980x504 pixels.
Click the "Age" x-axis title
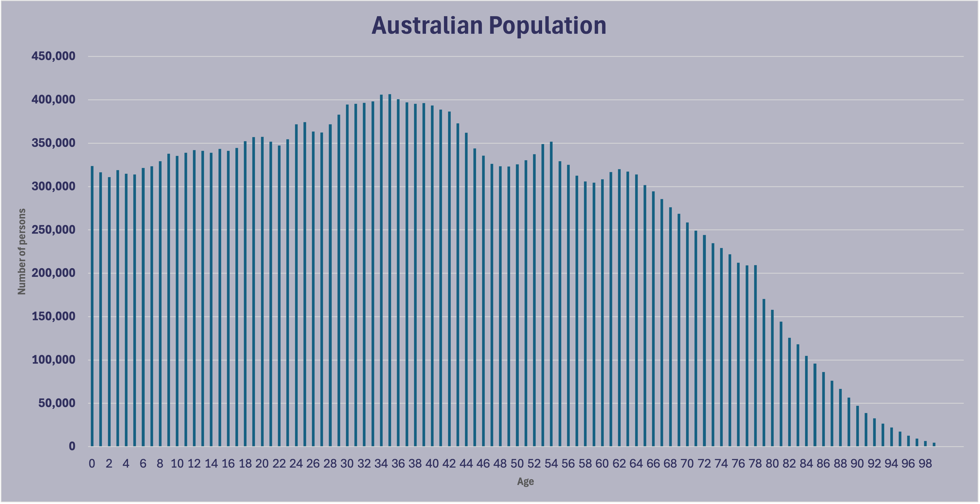525,482
